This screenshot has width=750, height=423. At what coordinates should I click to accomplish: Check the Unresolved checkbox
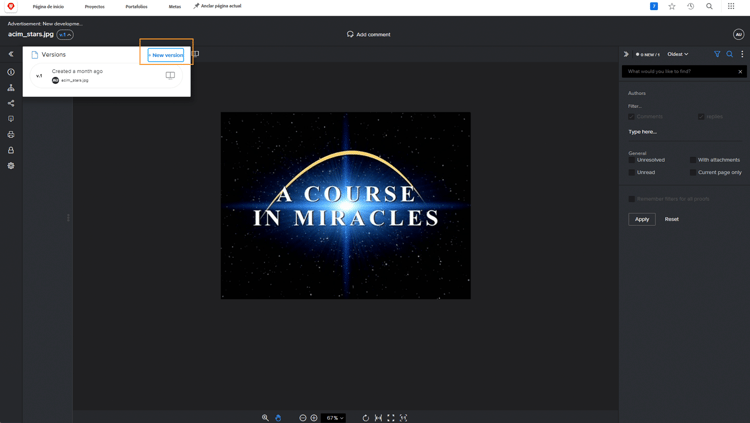[631, 160]
